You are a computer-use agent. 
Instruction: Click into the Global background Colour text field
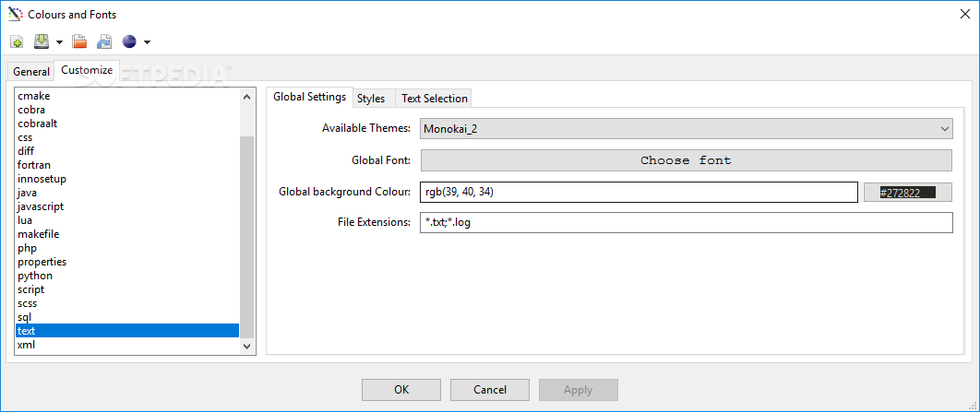click(639, 193)
